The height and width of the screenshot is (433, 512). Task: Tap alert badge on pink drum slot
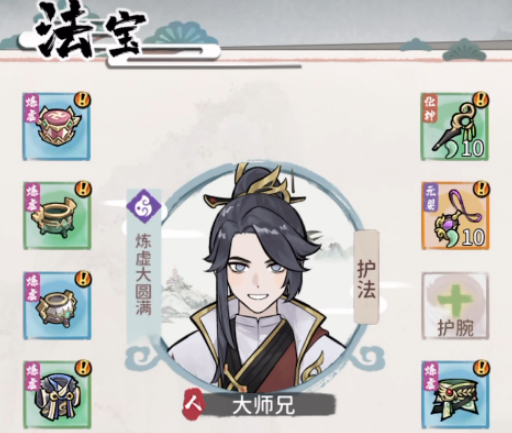(x=83, y=99)
